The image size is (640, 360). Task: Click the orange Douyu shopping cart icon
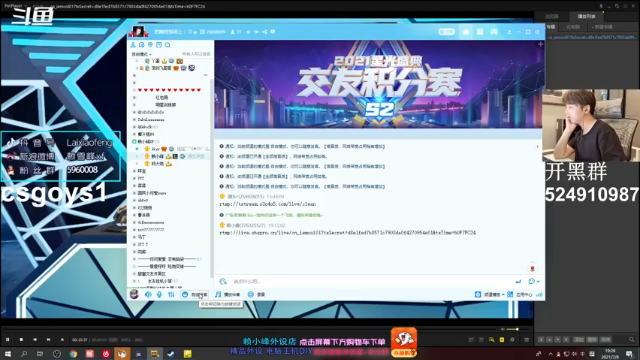point(404,342)
